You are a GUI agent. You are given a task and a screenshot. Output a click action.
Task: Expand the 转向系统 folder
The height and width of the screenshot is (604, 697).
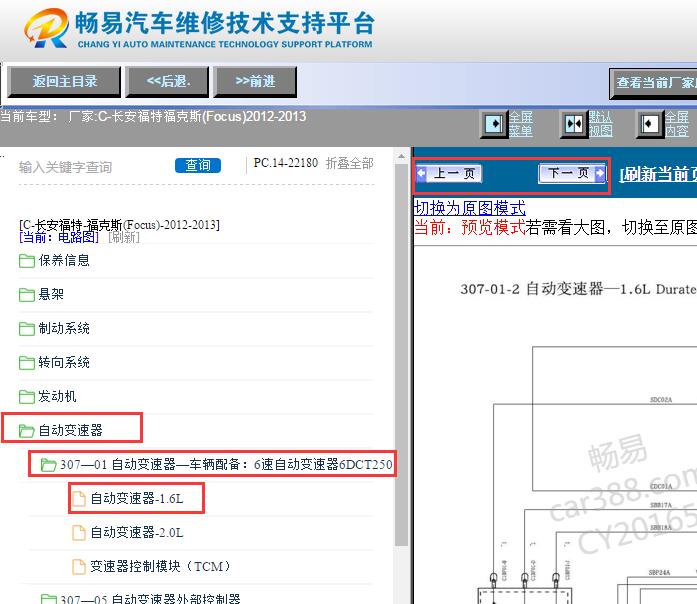(64, 362)
